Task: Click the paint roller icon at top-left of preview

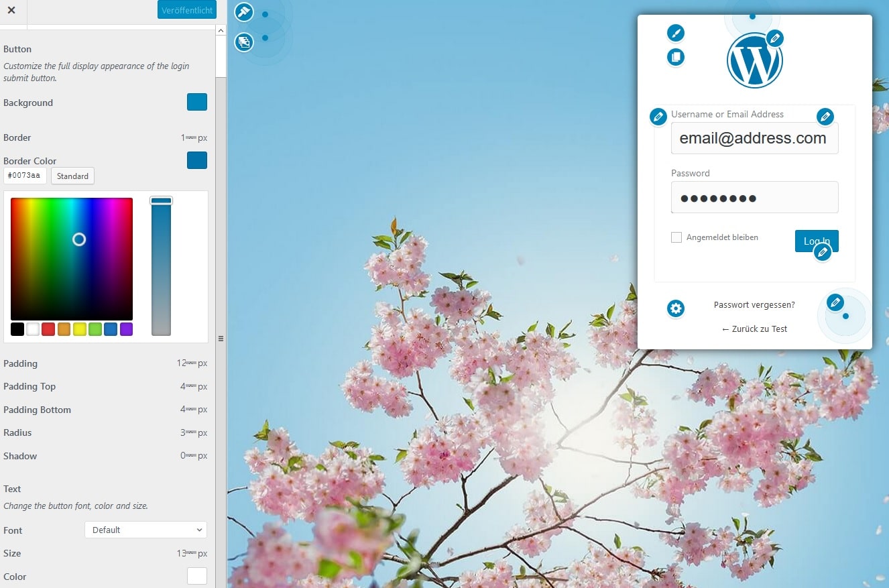Action: pos(244,12)
